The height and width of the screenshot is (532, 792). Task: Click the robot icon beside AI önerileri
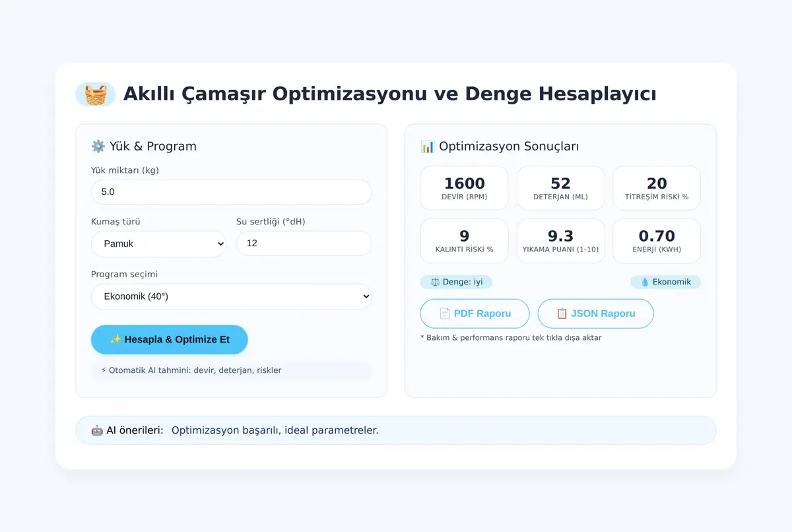point(97,430)
